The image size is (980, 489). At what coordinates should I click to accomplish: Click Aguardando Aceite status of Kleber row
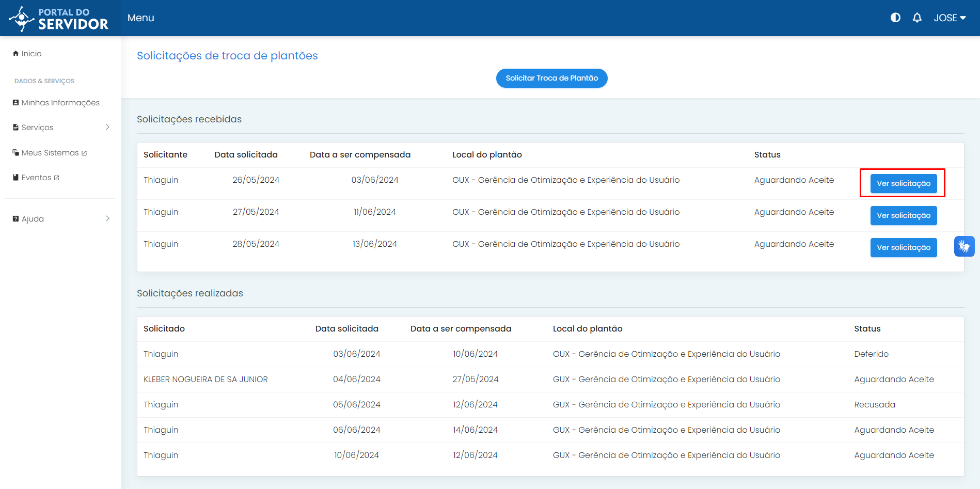tap(894, 379)
